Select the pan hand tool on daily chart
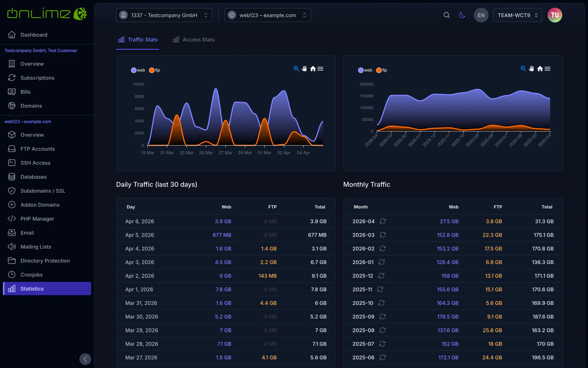The width and height of the screenshot is (588, 368). tap(304, 69)
